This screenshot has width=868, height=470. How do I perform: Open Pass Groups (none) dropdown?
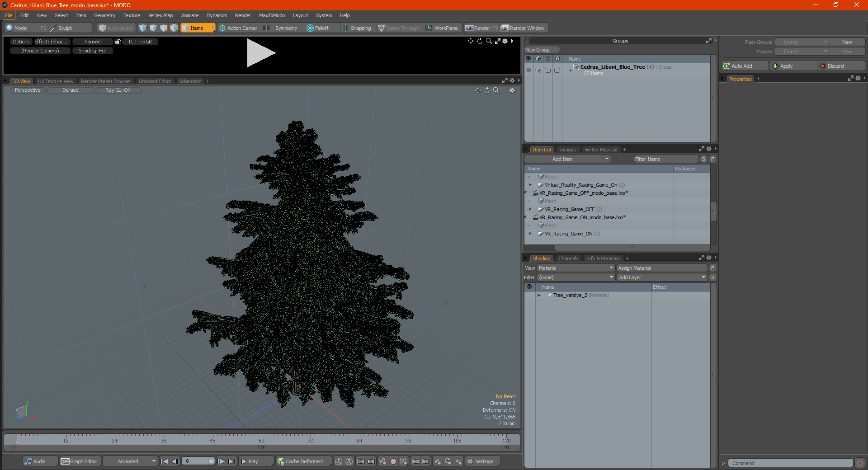coord(802,42)
